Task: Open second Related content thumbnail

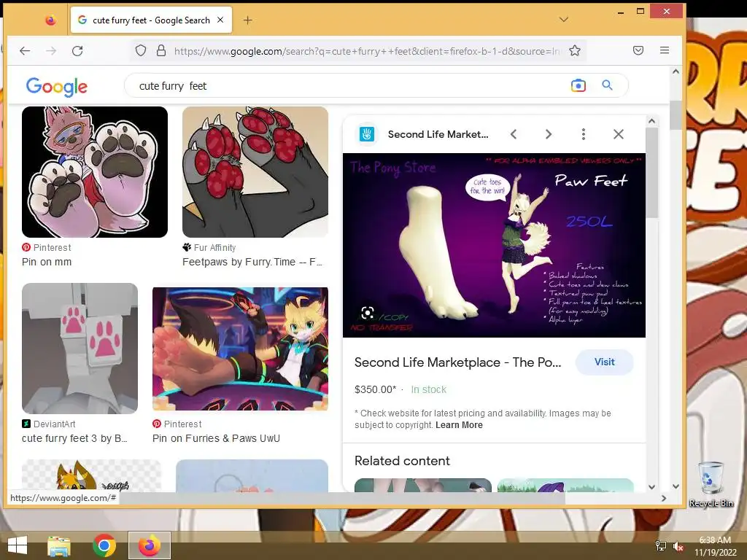Action: [x=565, y=485]
